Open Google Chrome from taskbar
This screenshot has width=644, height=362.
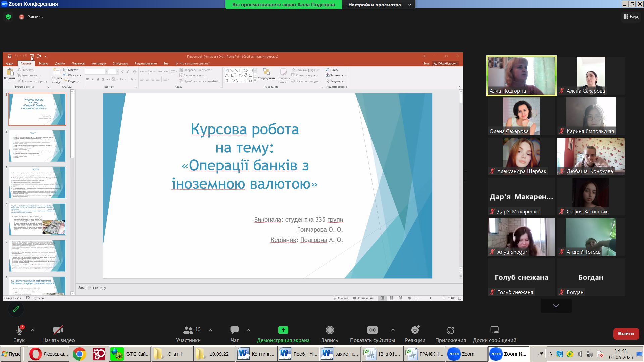tap(80, 354)
